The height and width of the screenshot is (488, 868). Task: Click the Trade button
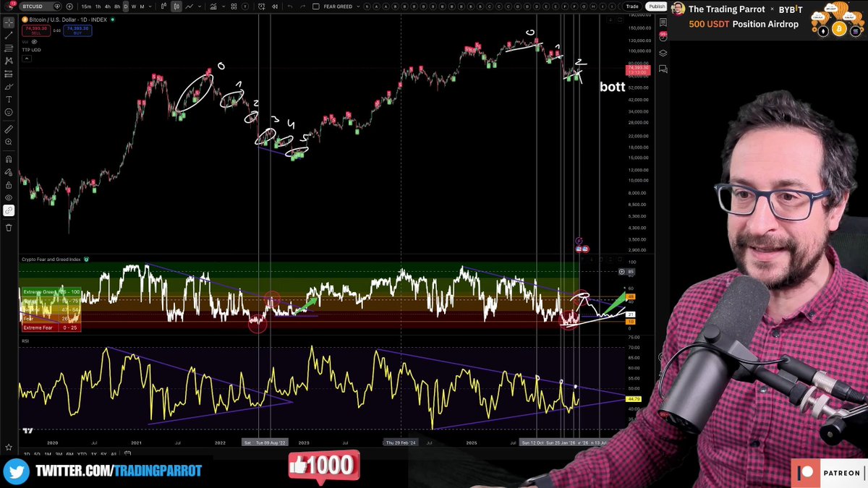[x=632, y=7]
